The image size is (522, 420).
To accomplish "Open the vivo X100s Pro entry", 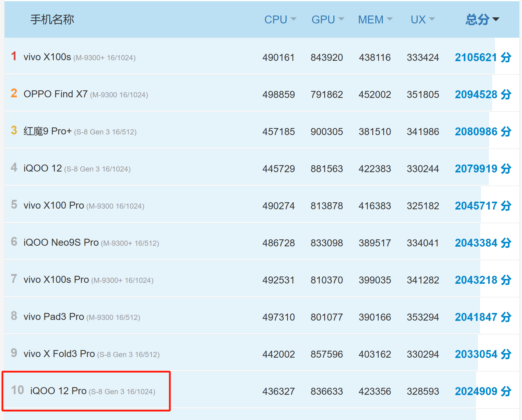I will pos(89,279).
